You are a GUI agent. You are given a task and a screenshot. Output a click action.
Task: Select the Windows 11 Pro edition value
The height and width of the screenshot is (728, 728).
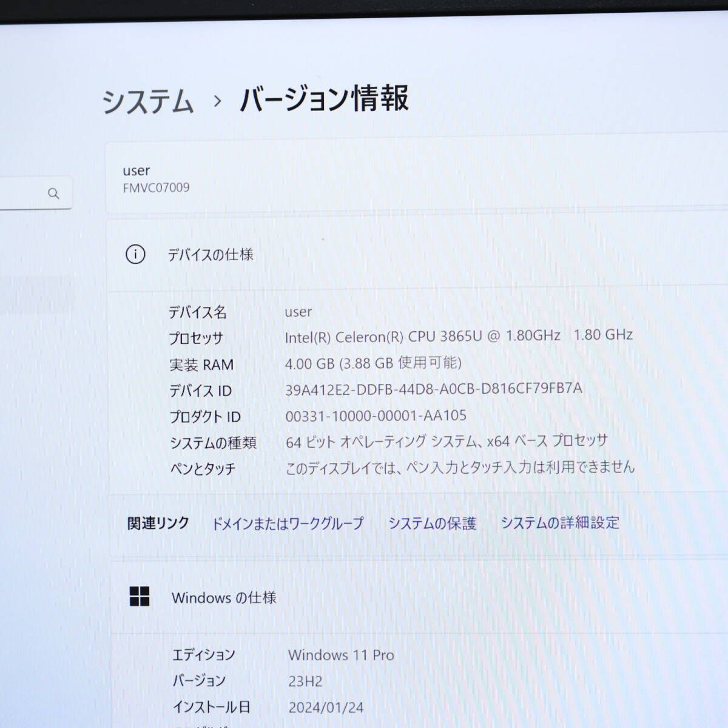point(341,655)
